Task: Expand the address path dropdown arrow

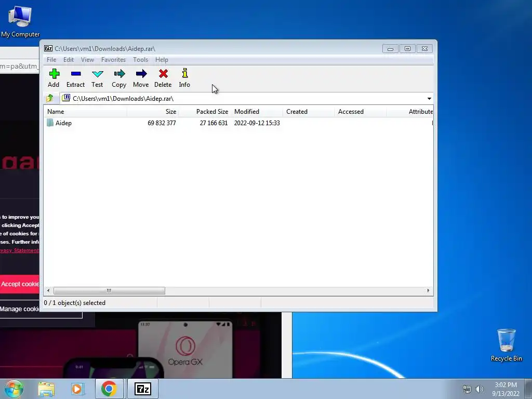Action: (429, 98)
